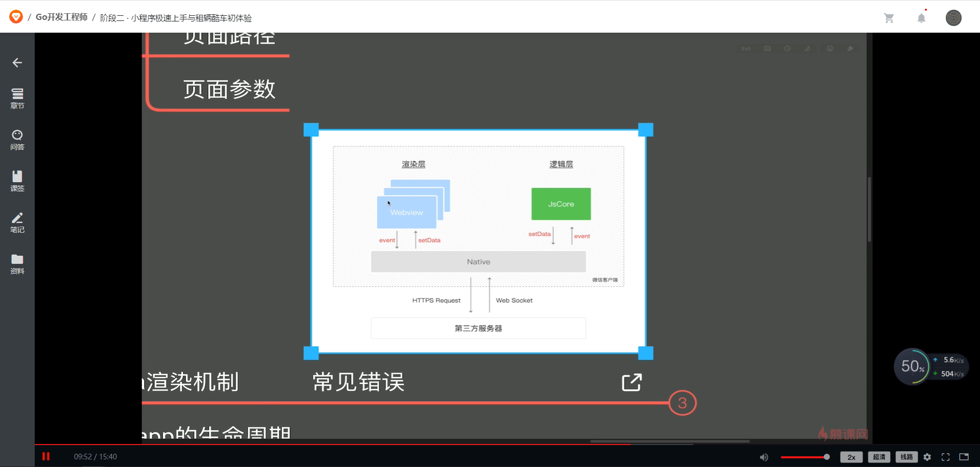This screenshot has height=467, width=980.
Task: Click the Exit button on the video overlay
Action: point(745,48)
